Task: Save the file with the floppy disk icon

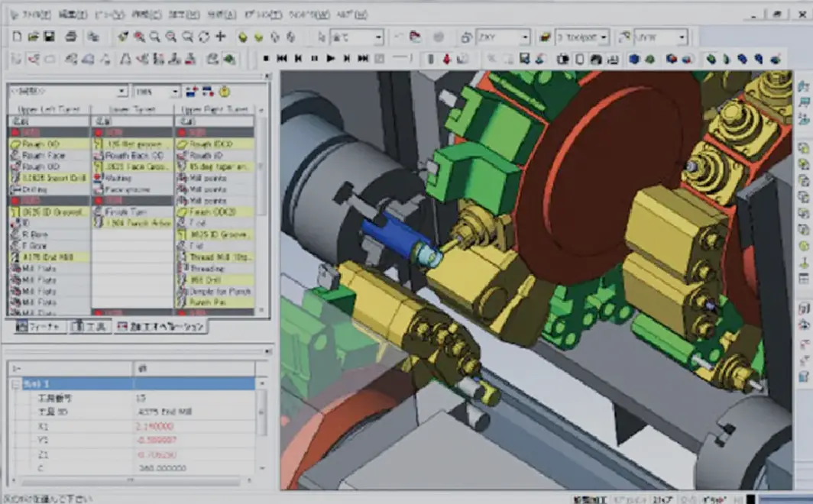Action: 49,37
